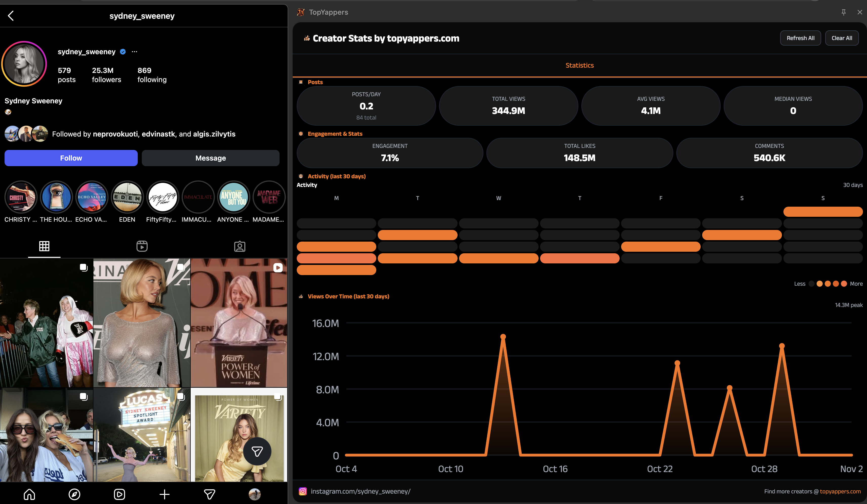
Task: Open the MADAME WEB story highlight
Action: click(269, 197)
